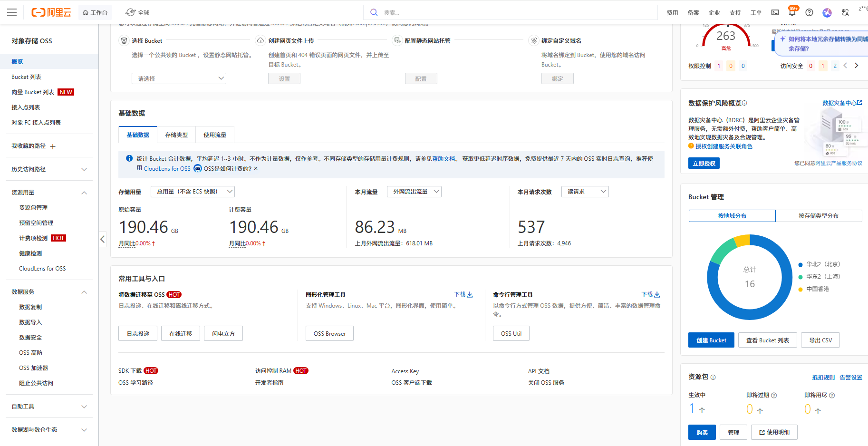This screenshot has width=868, height=446.
Task: Click 在线迁移 migration button
Action: [x=181, y=333]
